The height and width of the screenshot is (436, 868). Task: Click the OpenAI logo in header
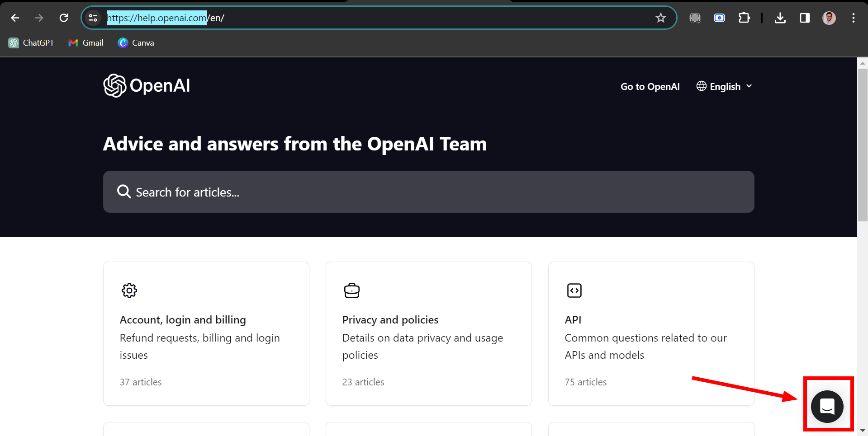click(147, 85)
